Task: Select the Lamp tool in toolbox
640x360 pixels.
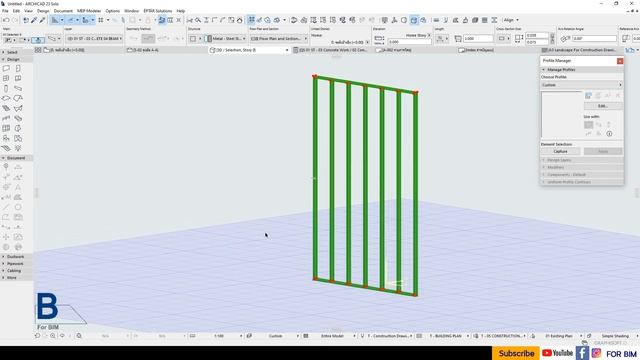Action: (x=18, y=148)
